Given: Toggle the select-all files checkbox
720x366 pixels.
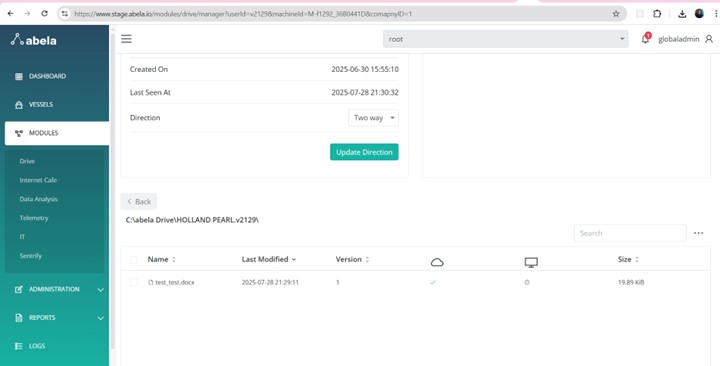Looking at the screenshot, I should click(134, 260).
